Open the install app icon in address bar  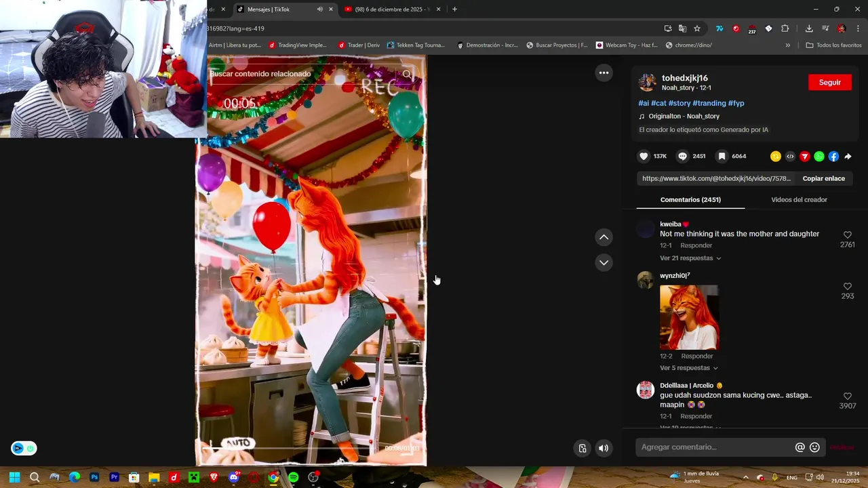pyautogui.click(x=668, y=28)
